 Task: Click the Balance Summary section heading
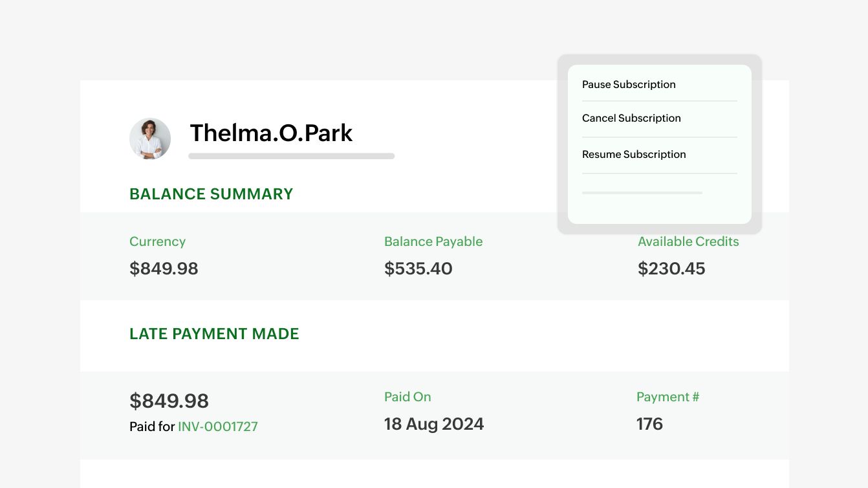point(211,194)
